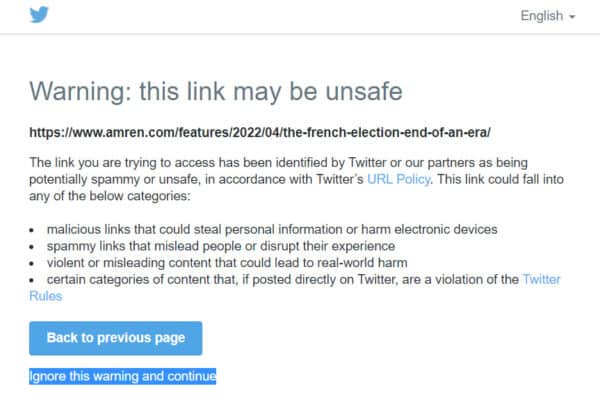Click the "violent or misleading content" line

(x=227, y=263)
